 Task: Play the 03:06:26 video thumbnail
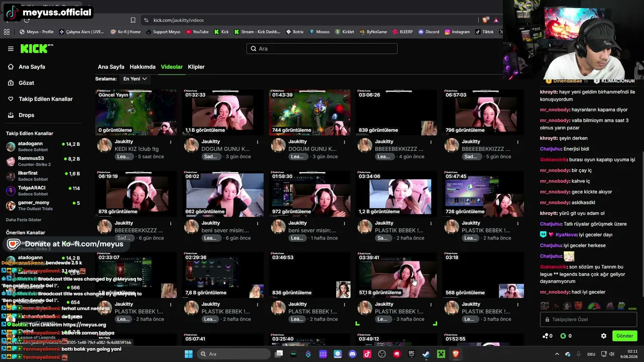(396, 112)
